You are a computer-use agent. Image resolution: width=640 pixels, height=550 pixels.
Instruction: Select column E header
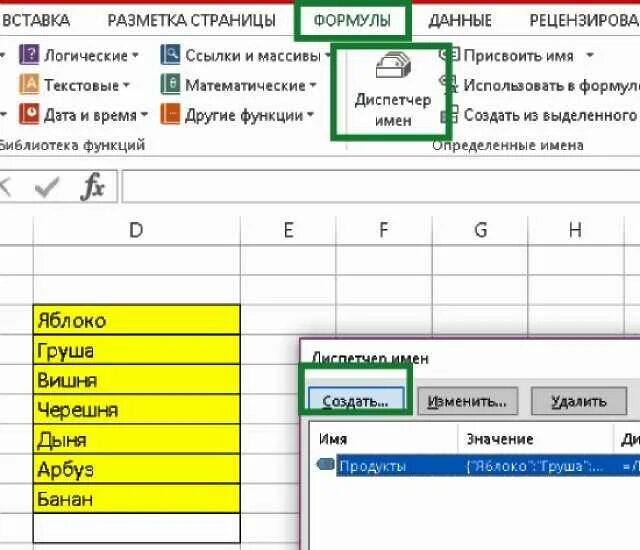point(288,230)
